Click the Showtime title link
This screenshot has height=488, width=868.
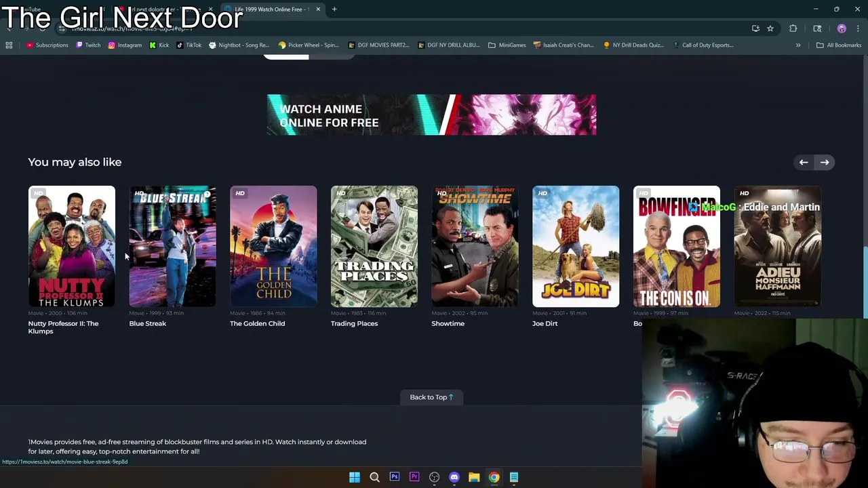coord(448,323)
